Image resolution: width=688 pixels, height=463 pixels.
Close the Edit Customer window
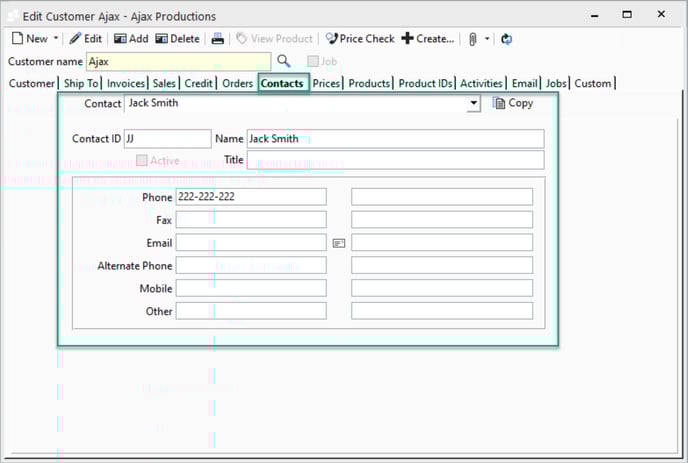tap(661, 14)
